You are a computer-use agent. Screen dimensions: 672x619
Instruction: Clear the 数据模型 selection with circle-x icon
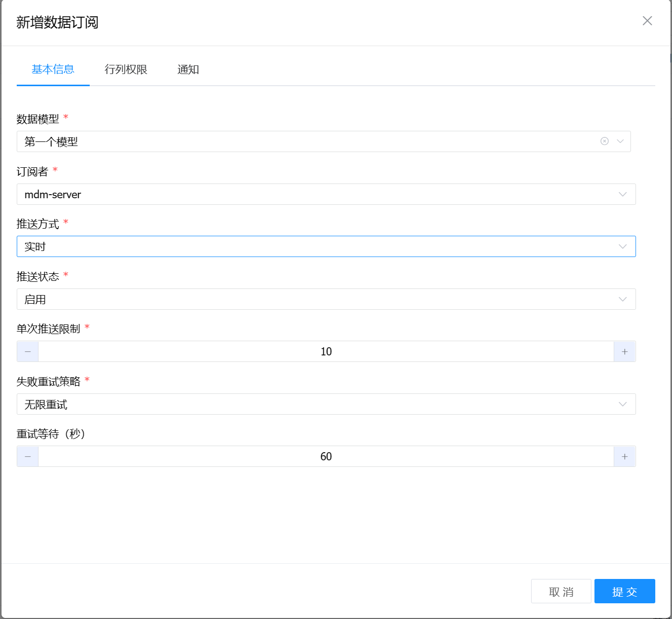pos(605,141)
